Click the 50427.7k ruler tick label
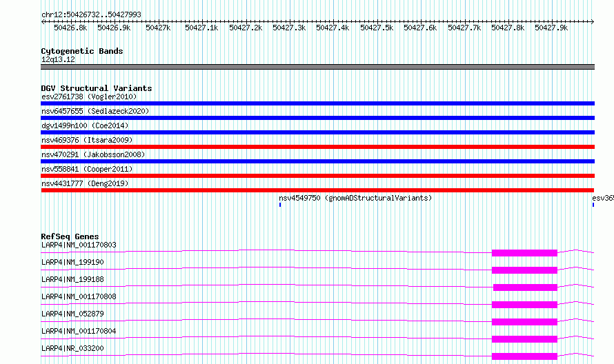 (x=464, y=28)
